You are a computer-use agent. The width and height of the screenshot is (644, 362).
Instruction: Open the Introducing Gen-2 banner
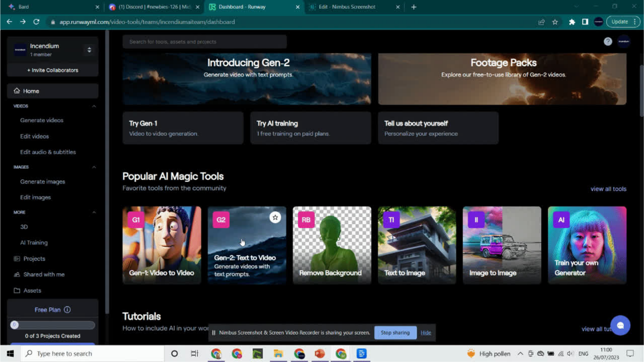point(247,79)
